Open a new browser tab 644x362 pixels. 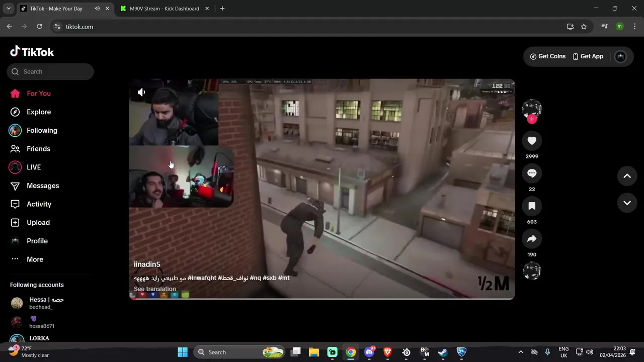pos(222,9)
